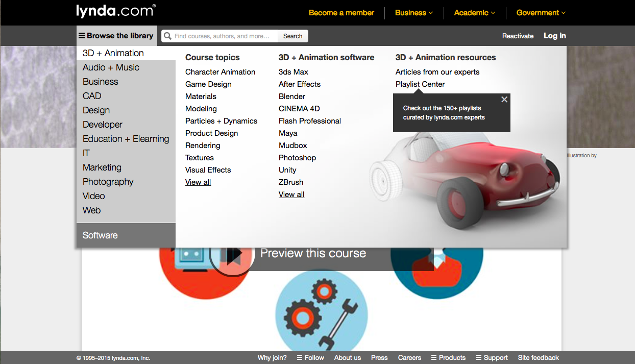Screen dimensions: 635x364
Task: Select the Web category
Action: (126, 210)
